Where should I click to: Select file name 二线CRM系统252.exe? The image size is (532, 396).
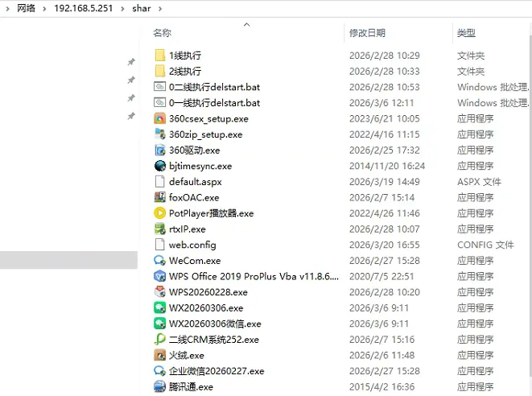coord(214,340)
